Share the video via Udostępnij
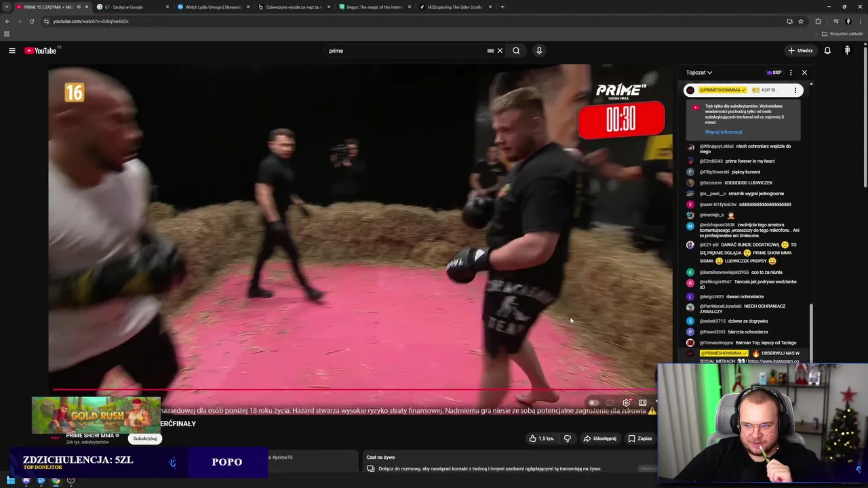 pos(600,439)
